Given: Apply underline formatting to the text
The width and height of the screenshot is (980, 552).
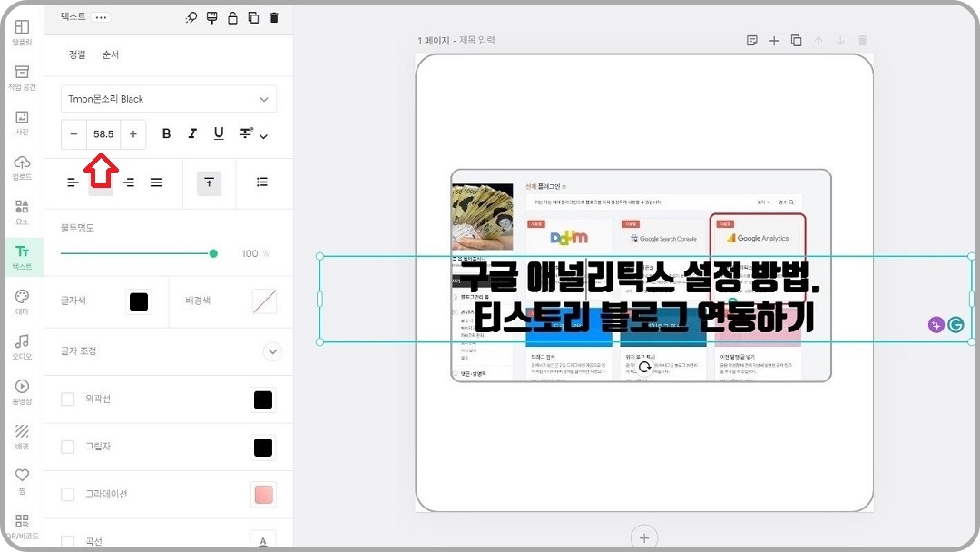Looking at the screenshot, I should pos(218,133).
